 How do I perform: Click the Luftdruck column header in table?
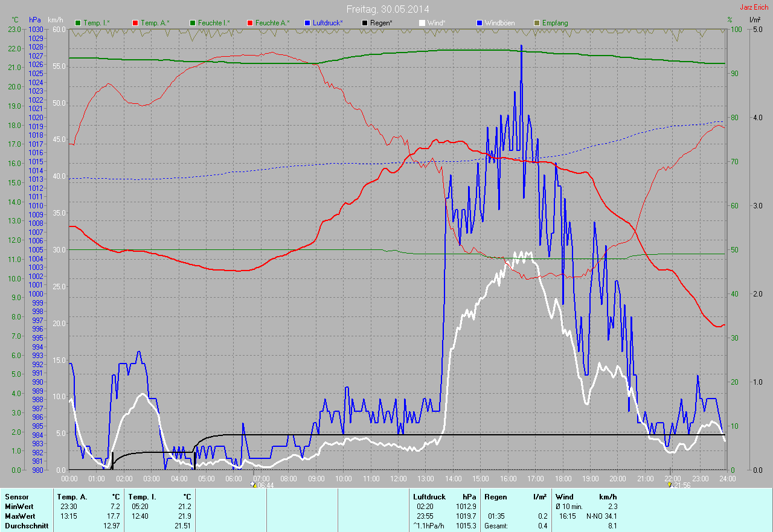tap(429, 497)
